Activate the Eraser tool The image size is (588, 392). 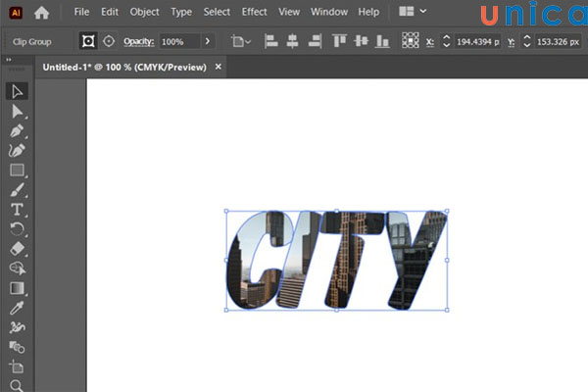click(x=17, y=249)
